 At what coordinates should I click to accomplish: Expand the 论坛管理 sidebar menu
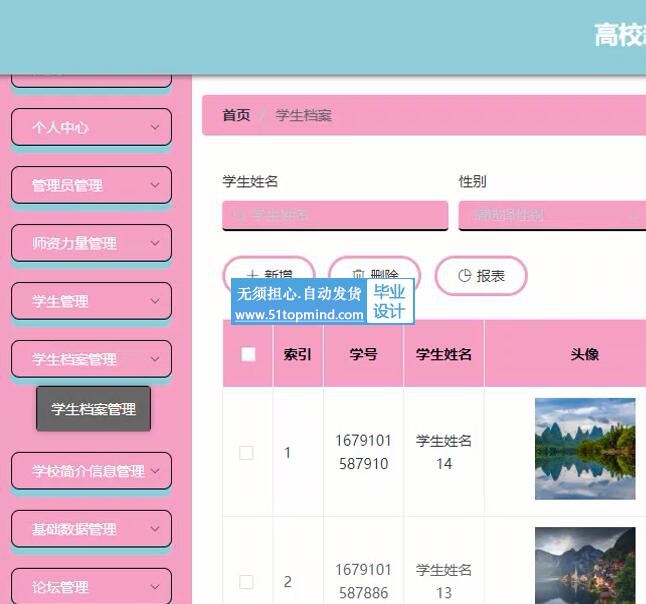click(x=91, y=586)
